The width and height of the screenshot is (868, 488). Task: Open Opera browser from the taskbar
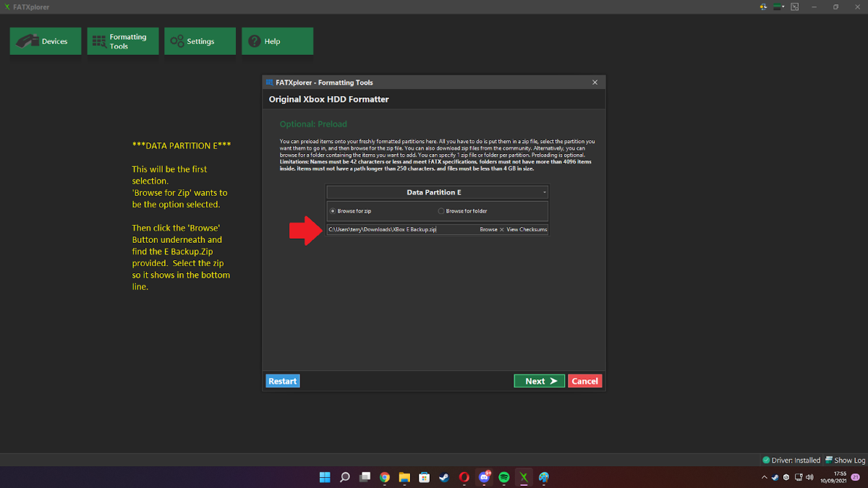464,477
